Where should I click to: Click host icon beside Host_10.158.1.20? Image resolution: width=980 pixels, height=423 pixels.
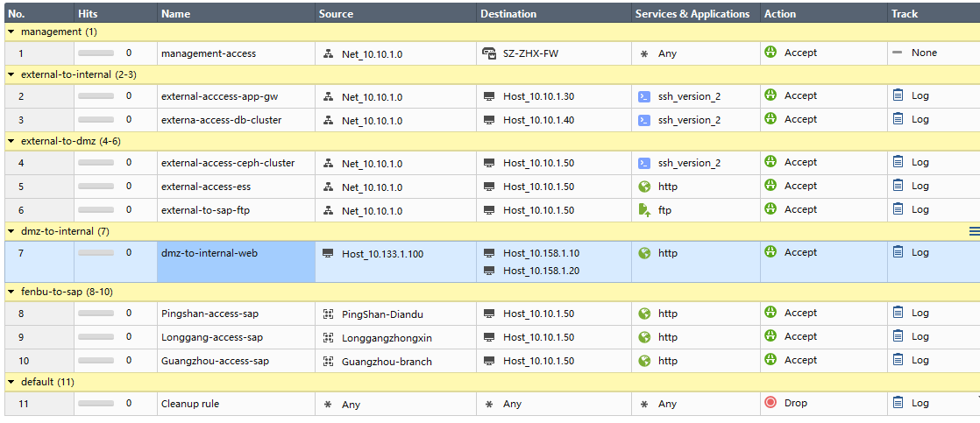(x=489, y=271)
